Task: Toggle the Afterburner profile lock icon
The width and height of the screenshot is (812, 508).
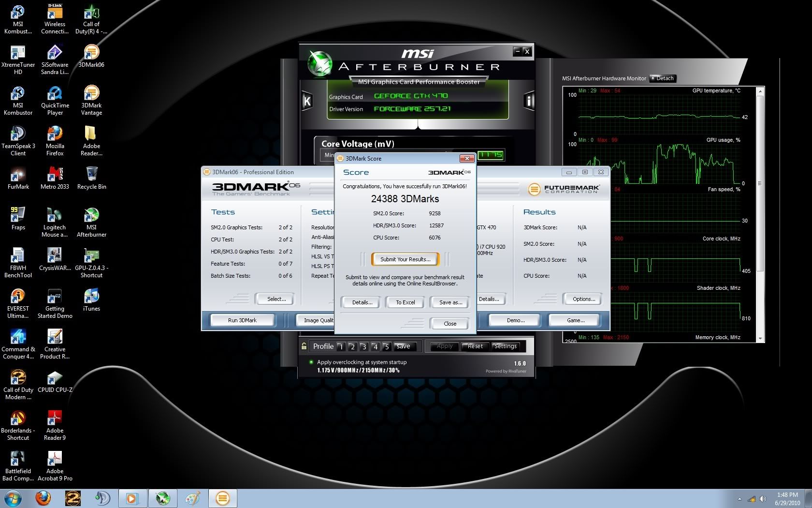Action: click(304, 346)
